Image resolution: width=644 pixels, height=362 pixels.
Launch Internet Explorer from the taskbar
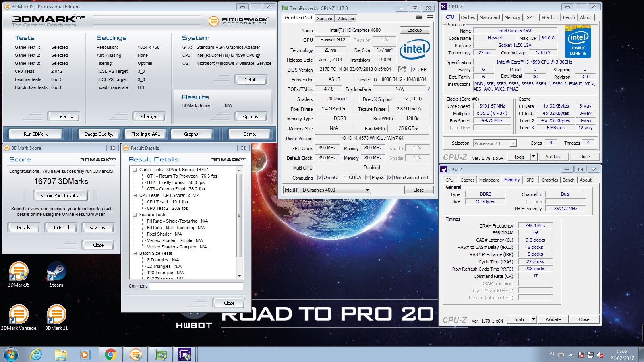36,354
